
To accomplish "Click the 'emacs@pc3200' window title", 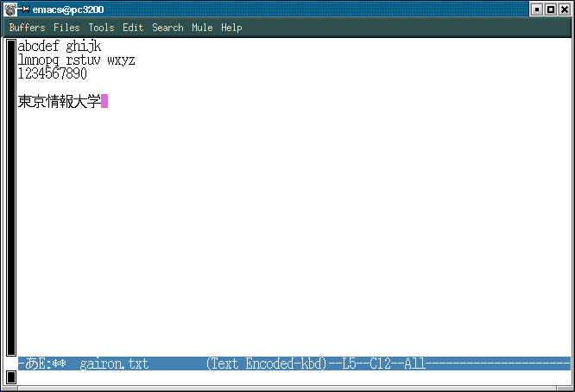I will (68, 9).
